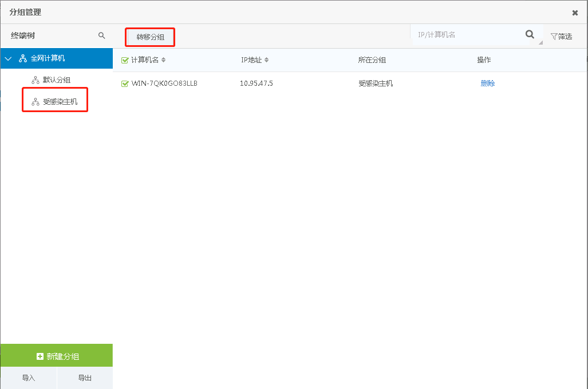Click the terminal tree search magnifier icon
Screen dimensions: 588x389
tap(102, 35)
